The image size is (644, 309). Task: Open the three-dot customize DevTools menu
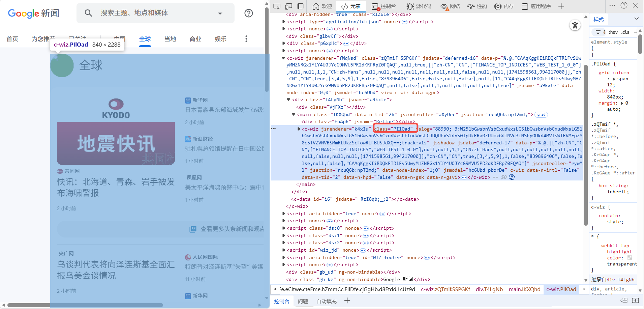point(612,5)
